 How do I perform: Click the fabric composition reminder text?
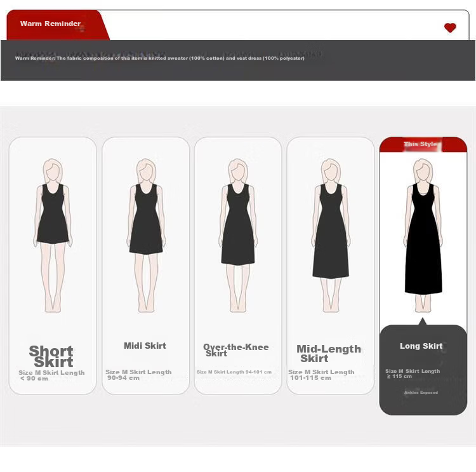[160, 58]
